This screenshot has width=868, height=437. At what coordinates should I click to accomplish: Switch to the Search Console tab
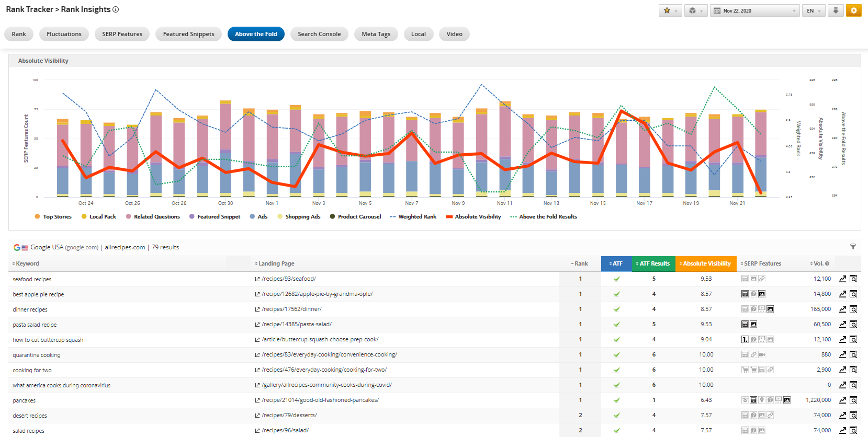[319, 34]
